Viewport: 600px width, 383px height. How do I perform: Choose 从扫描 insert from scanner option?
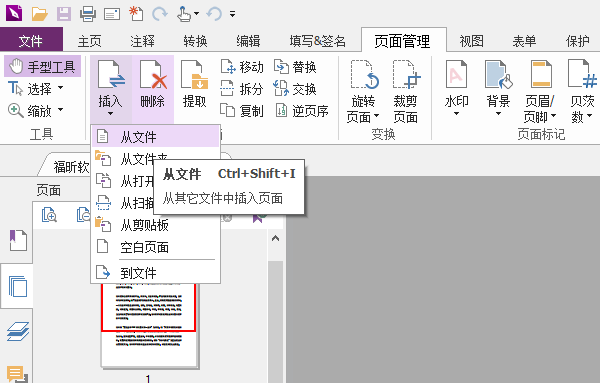123,203
